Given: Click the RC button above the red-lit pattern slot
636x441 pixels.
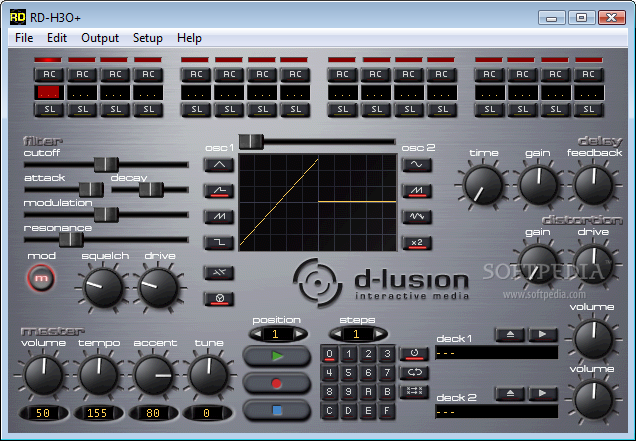Looking at the screenshot, I should (49, 75).
